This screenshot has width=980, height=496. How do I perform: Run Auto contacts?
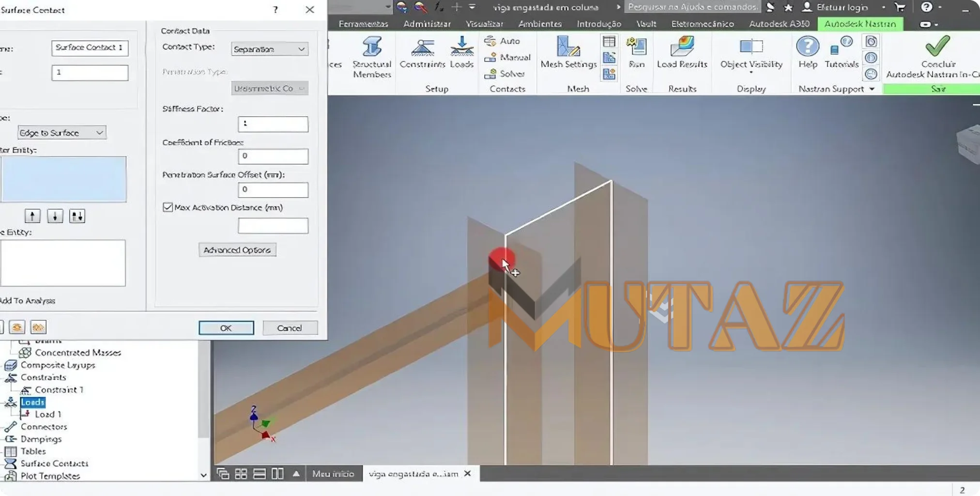coord(502,41)
